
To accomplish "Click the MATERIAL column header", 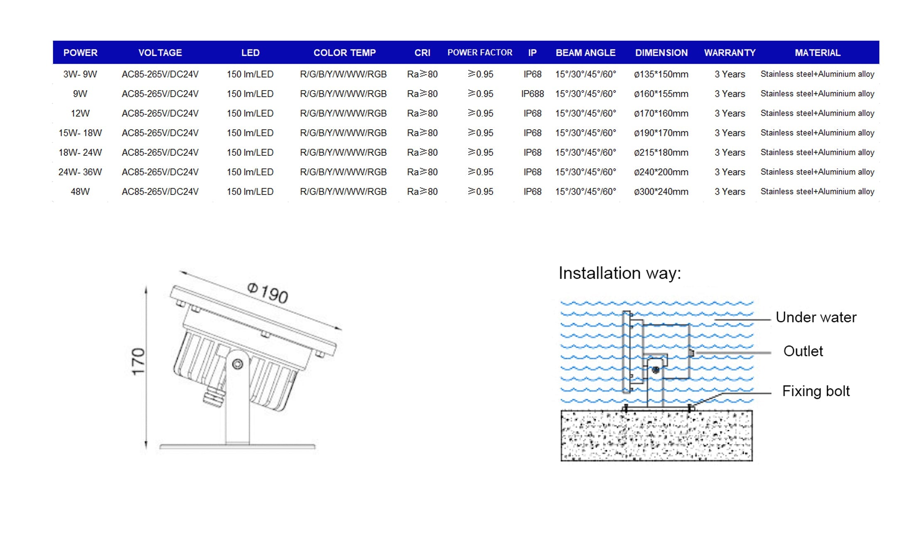I will (817, 53).
